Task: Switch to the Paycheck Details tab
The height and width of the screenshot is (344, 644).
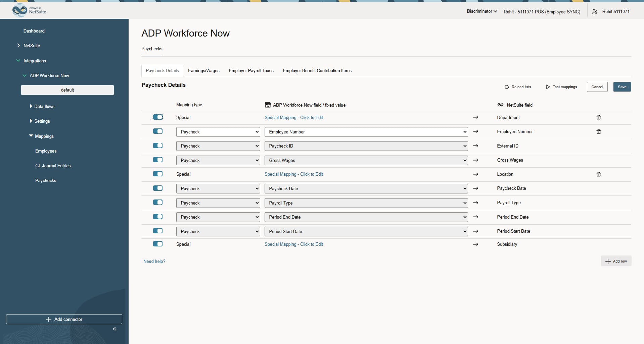Action: pyautogui.click(x=162, y=71)
